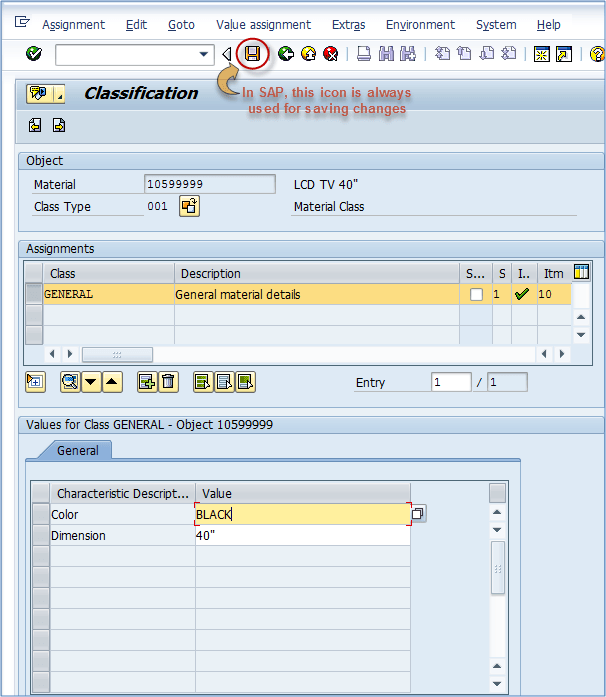The height and width of the screenshot is (697, 606).
Task: Open the Value assignment menu
Action: pyautogui.click(x=263, y=24)
